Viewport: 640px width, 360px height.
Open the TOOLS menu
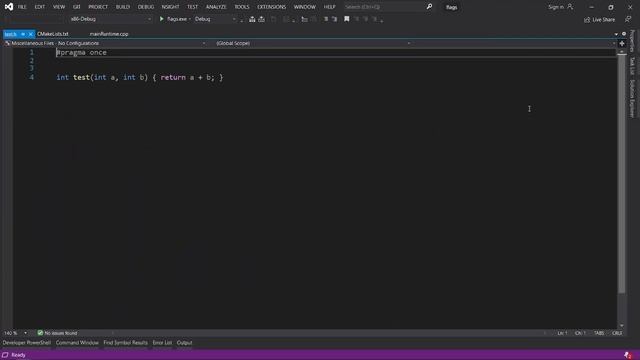pos(242,7)
